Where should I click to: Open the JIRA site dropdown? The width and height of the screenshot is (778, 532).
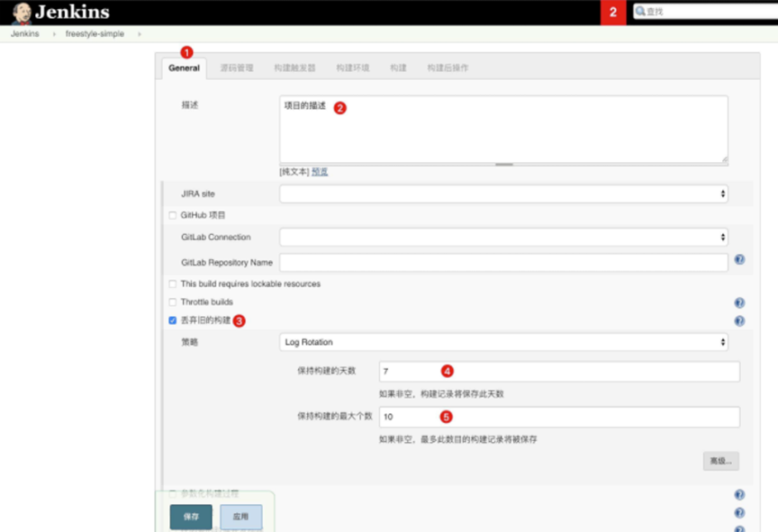(503, 194)
